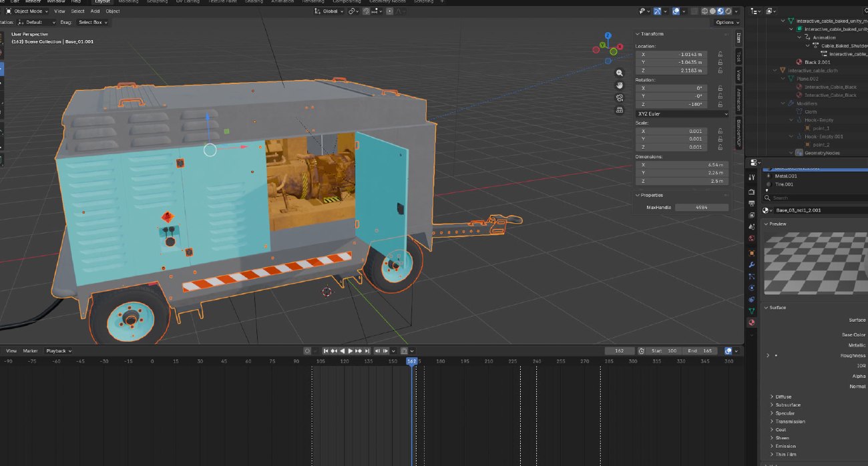Open the Object Data green triangle tab
This screenshot has width=868, height=466.
[751, 310]
